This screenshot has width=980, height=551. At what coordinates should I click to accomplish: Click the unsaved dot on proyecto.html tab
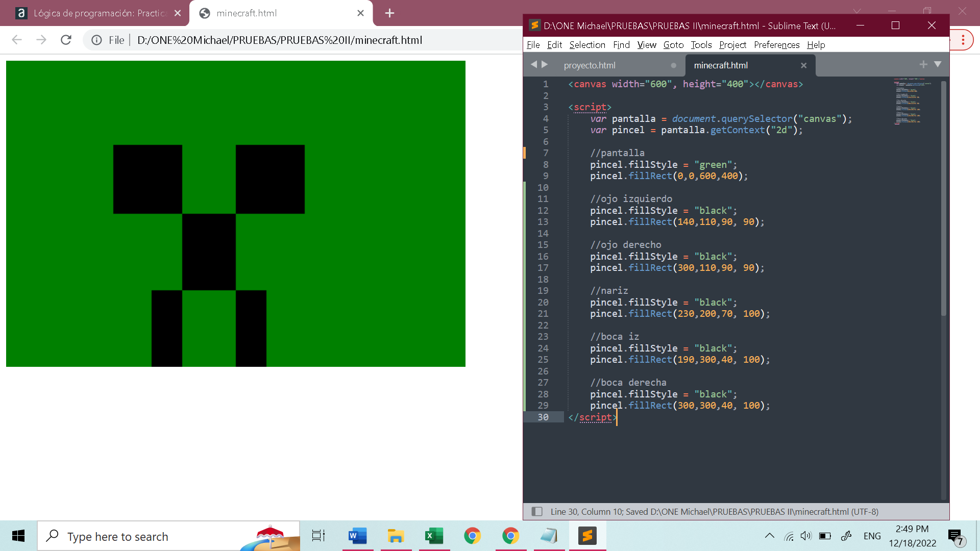click(673, 65)
